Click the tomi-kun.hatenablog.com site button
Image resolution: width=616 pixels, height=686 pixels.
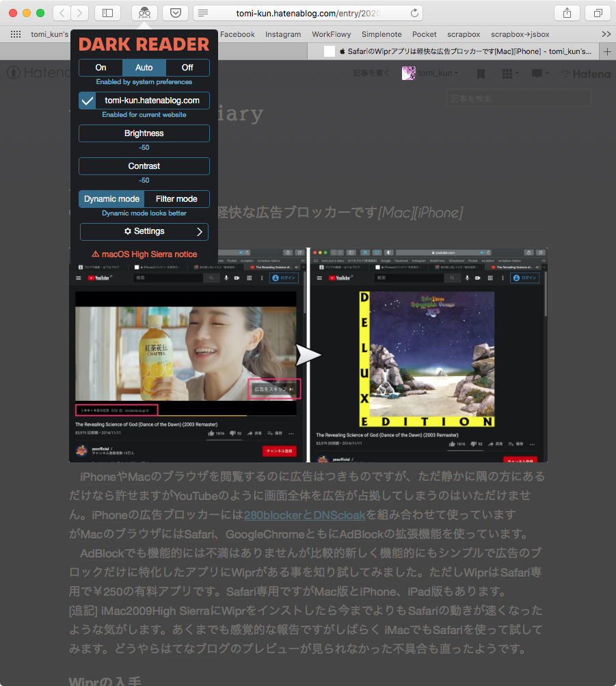tap(152, 101)
